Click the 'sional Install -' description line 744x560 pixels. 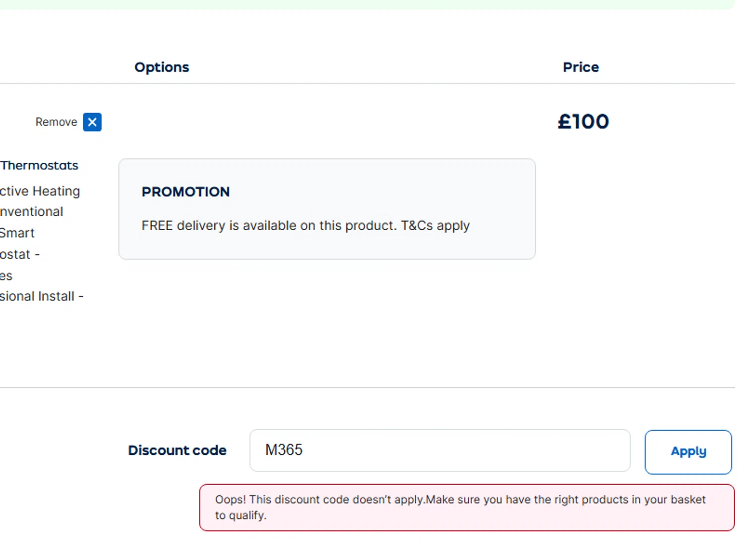pos(42,296)
